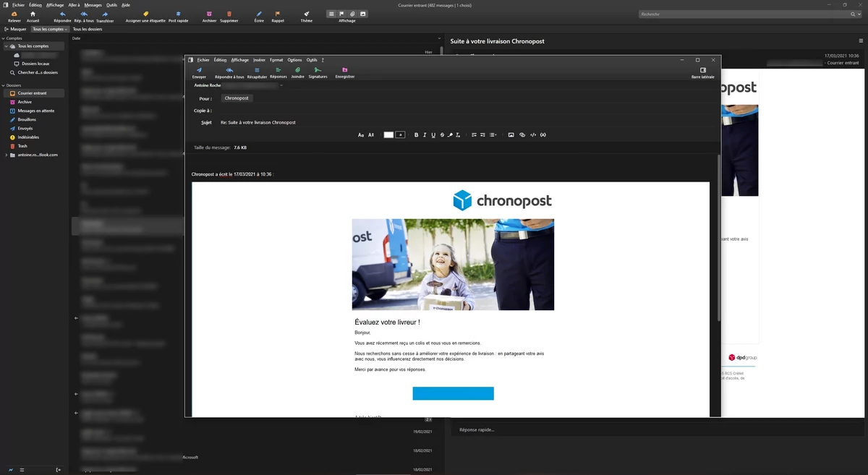
Task: Collapse the Comptes section
Action: click(4, 38)
